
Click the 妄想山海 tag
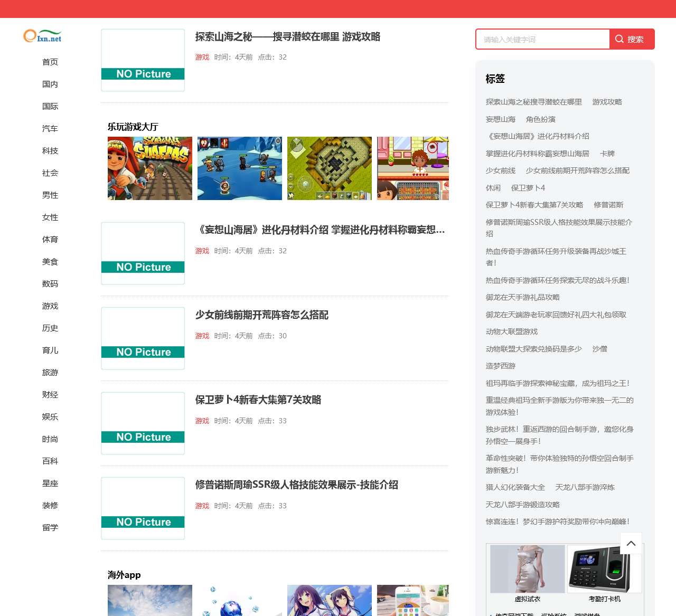tap(501, 119)
